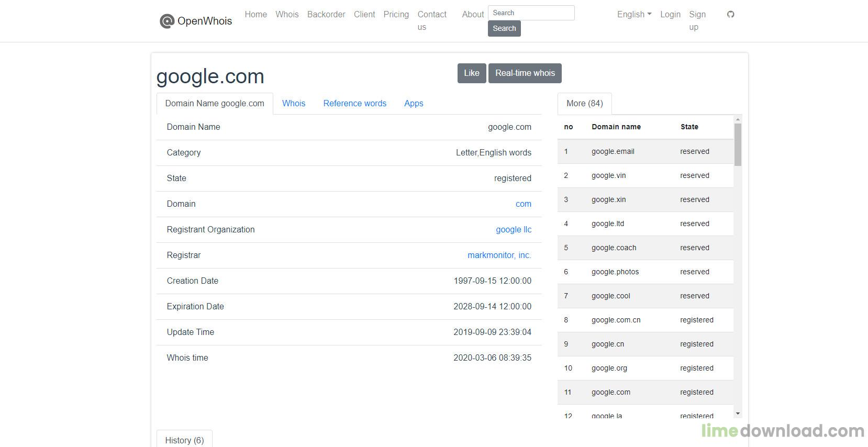The width and height of the screenshot is (868, 447).
Task: Click the Like button
Action: click(471, 73)
